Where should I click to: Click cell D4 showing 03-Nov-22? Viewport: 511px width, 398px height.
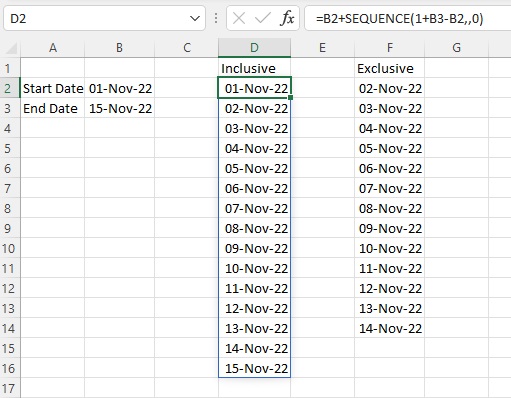pyautogui.click(x=254, y=128)
